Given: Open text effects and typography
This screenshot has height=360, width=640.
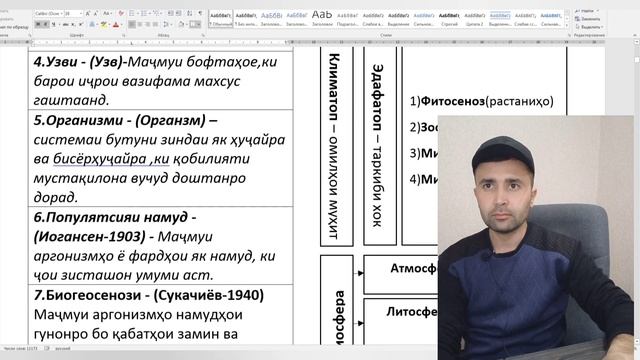Looking at the screenshot, I should point(92,24).
